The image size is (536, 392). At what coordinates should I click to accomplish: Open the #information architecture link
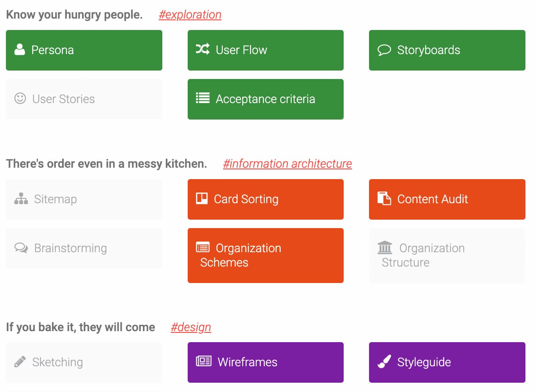[x=287, y=163]
